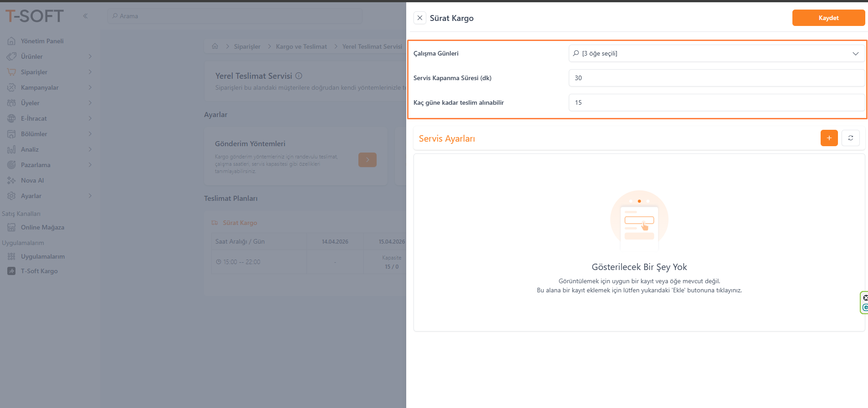Focus the Kaç güne kadar teslim alınabilir field
The height and width of the screenshot is (408, 868).
pos(716,102)
